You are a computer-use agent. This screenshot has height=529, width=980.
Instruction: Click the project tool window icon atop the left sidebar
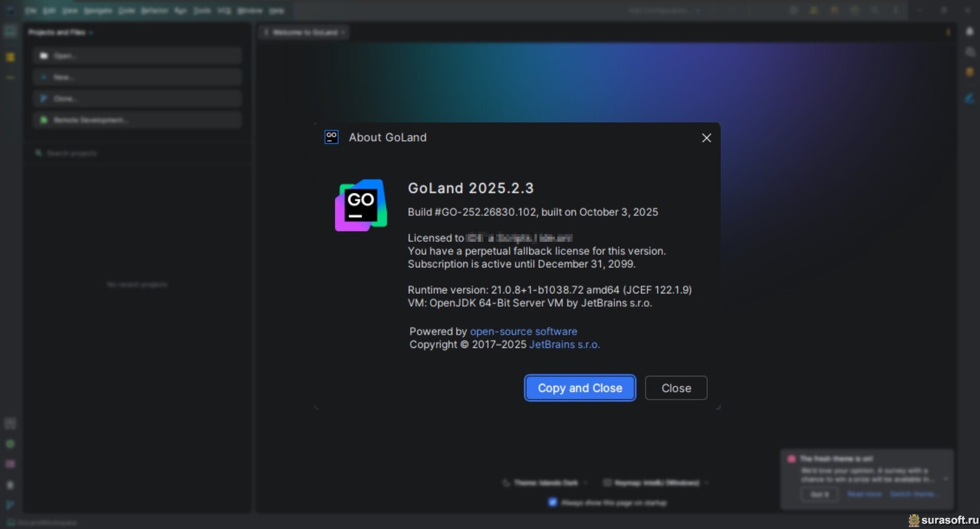[10, 32]
